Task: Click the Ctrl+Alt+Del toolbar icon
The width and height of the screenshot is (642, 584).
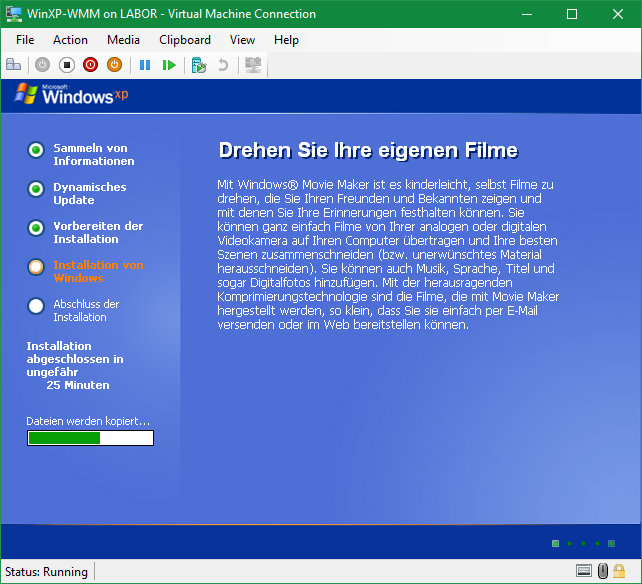Action: point(14,65)
